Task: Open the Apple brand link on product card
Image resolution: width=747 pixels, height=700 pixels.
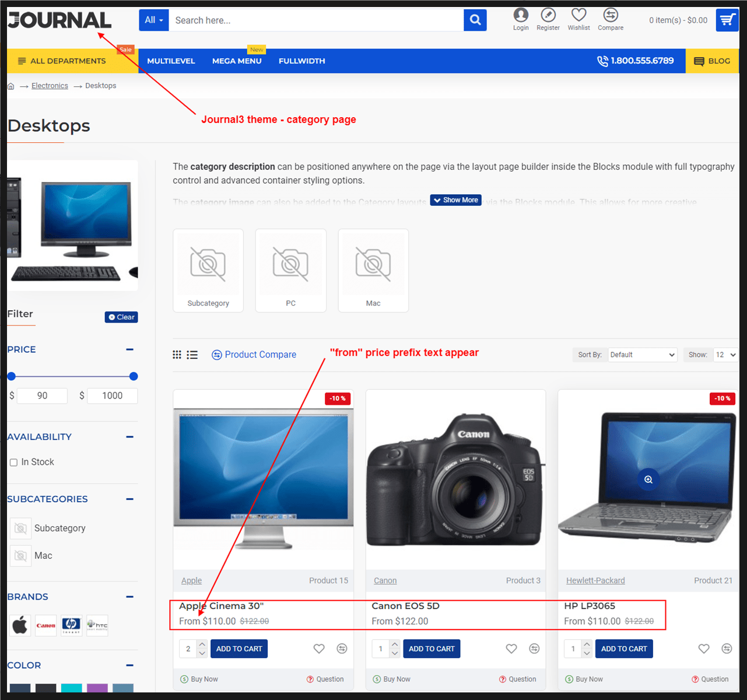Action: coord(191,580)
